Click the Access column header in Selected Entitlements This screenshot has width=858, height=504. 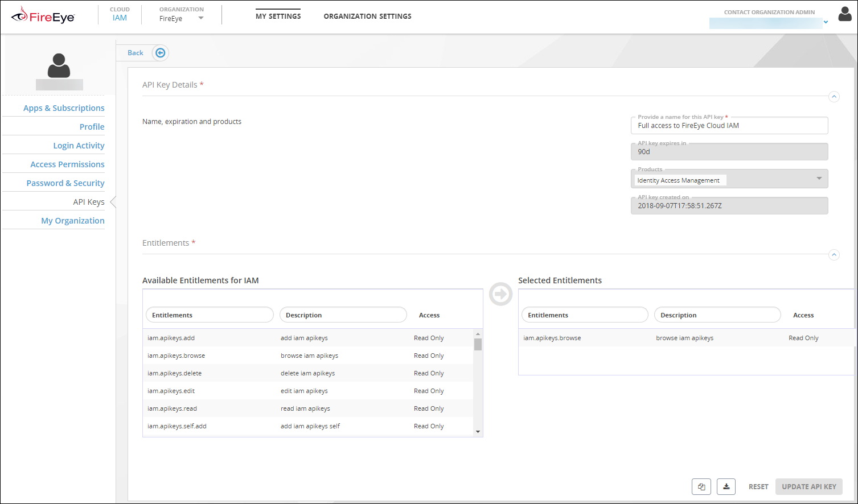coord(803,315)
